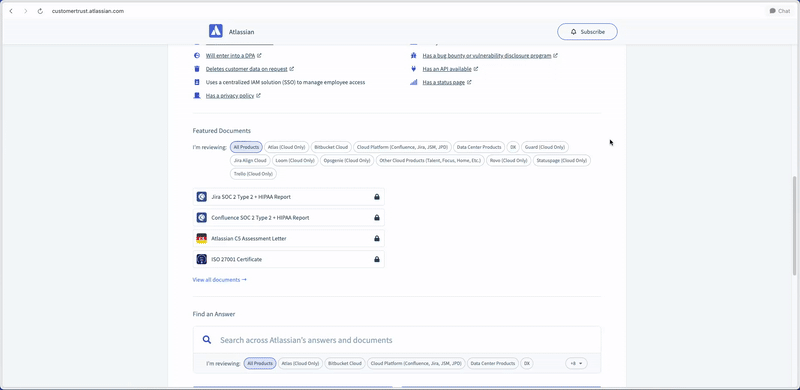This screenshot has width=800, height=390.
Task: Select Bitbucket Cloud chip under Featured Documents
Action: click(x=331, y=147)
